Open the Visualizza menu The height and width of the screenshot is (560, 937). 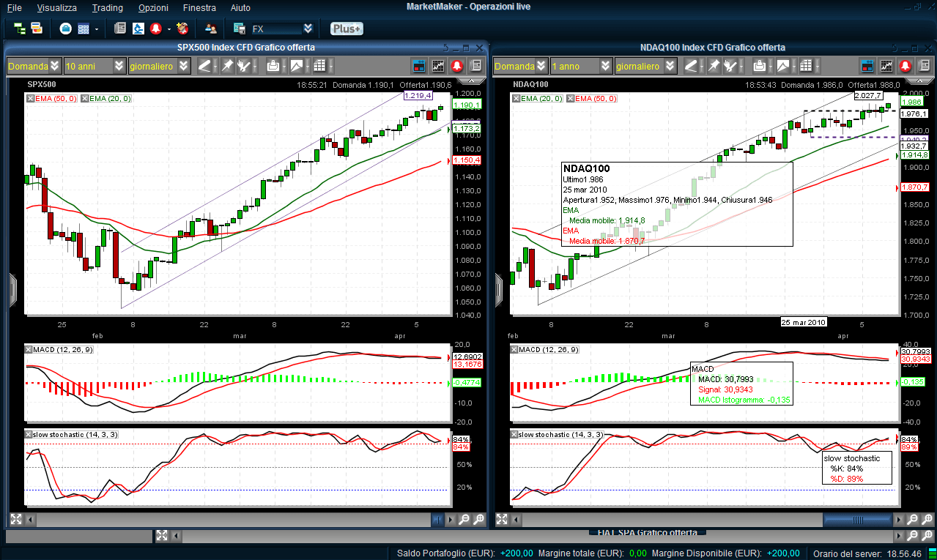coord(56,7)
